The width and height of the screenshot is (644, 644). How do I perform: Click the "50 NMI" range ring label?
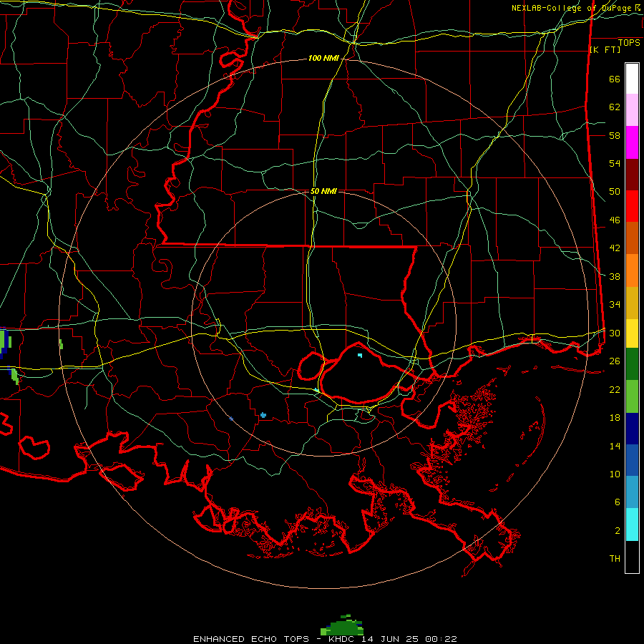(323, 191)
